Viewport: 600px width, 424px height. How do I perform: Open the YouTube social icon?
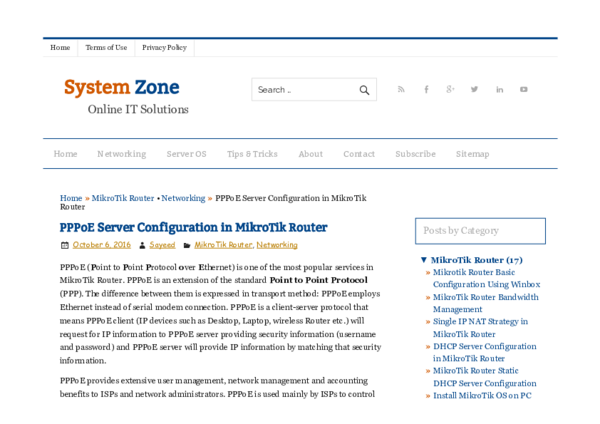click(x=524, y=89)
